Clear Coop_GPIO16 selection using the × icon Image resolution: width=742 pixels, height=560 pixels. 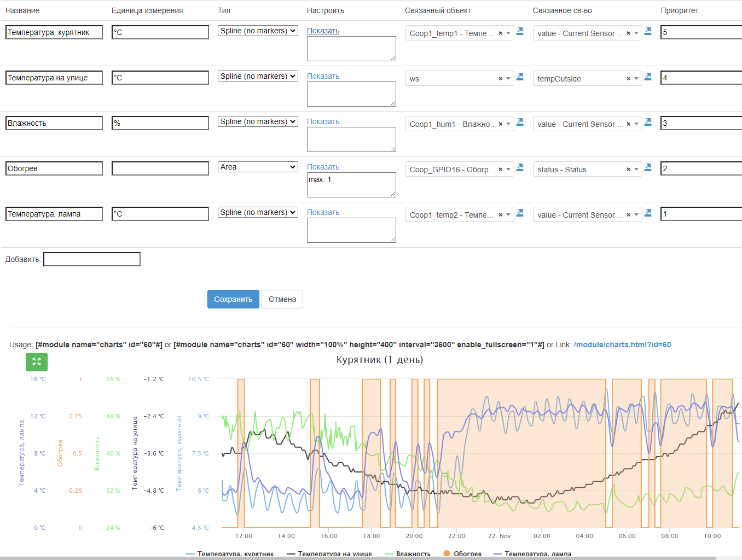click(500, 170)
